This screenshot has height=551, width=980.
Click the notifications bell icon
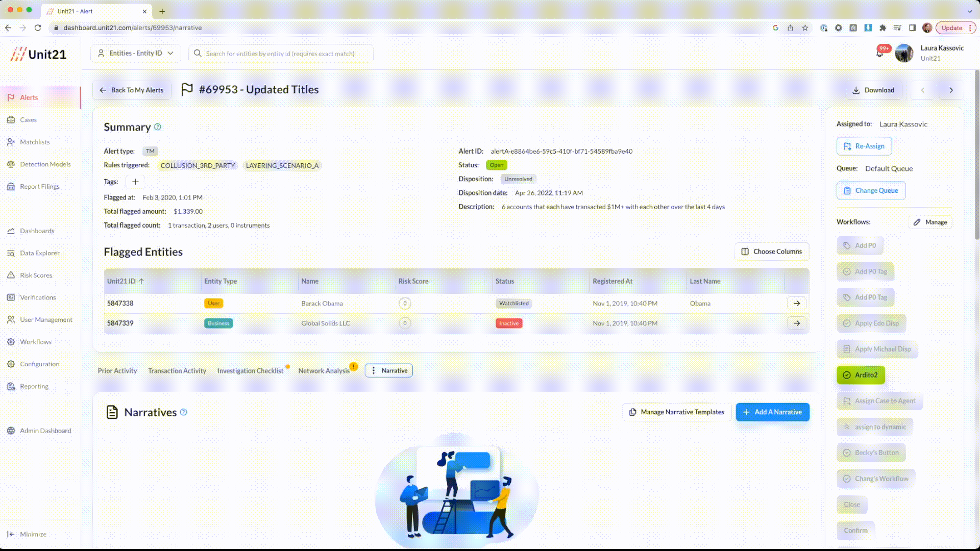click(x=879, y=54)
